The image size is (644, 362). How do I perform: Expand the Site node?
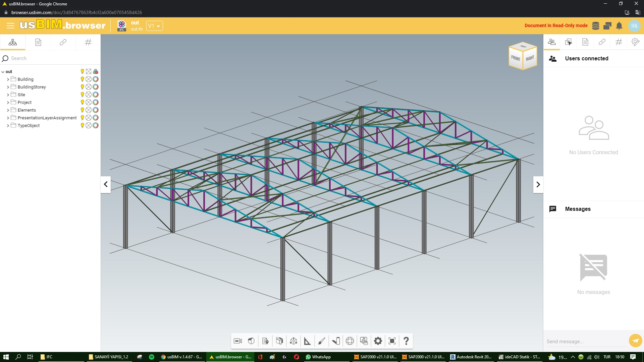tap(8, 95)
